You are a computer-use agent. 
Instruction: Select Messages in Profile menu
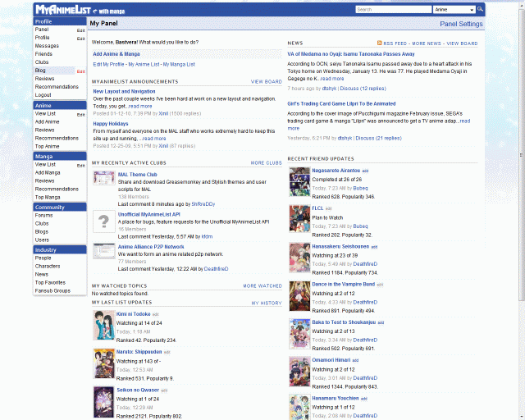[x=47, y=46]
